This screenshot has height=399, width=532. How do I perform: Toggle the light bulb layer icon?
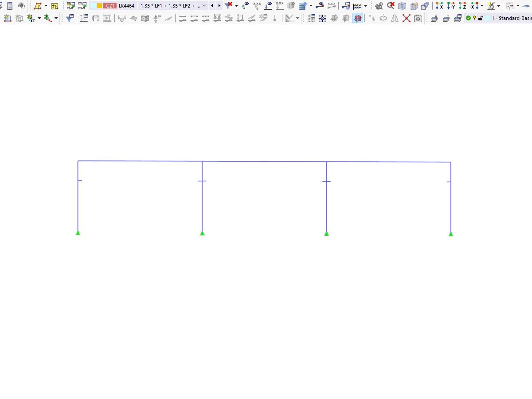[x=474, y=18]
